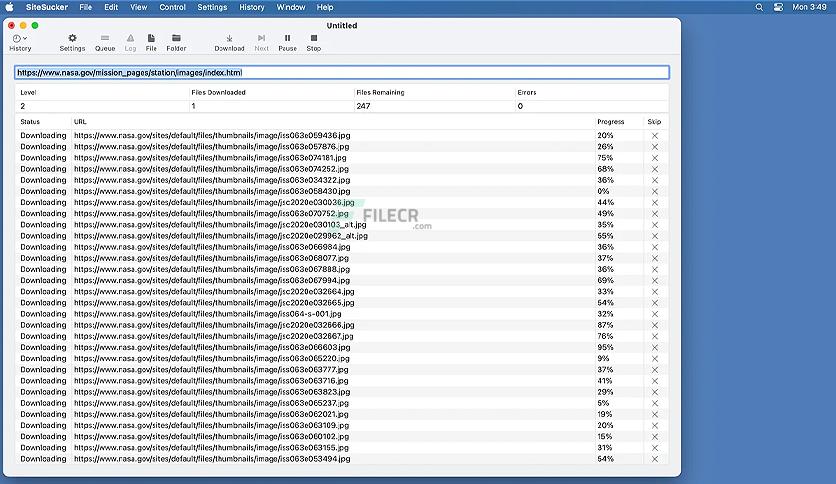Click the 95% progress value

click(x=605, y=348)
